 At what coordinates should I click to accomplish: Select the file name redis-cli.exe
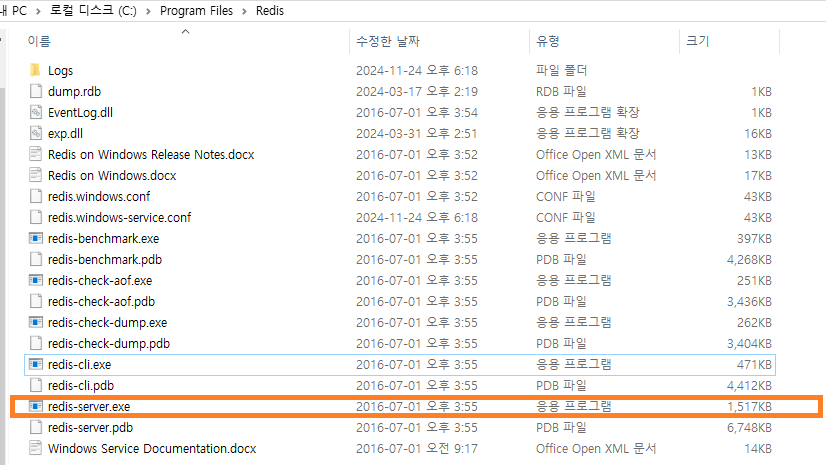tap(80, 364)
